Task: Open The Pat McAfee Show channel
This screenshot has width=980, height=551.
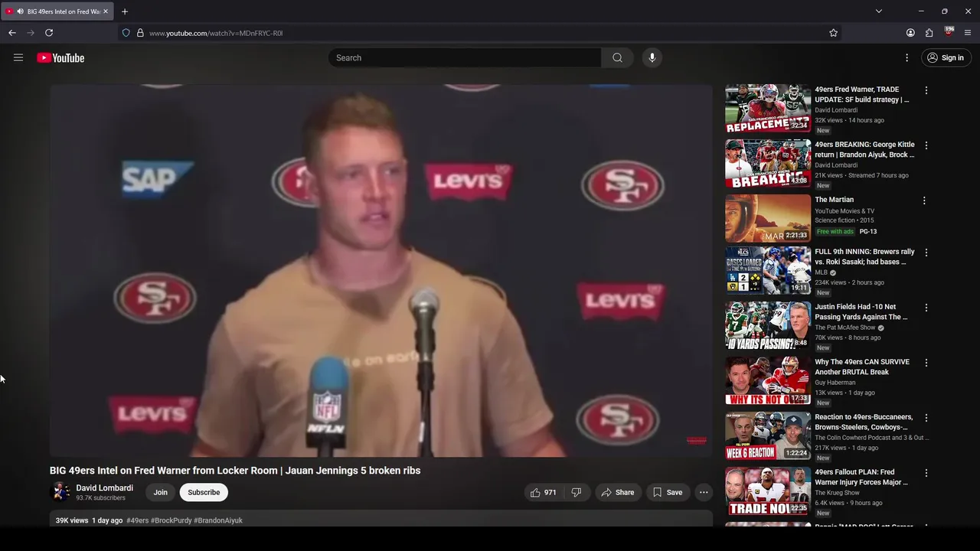Action: [x=845, y=328]
